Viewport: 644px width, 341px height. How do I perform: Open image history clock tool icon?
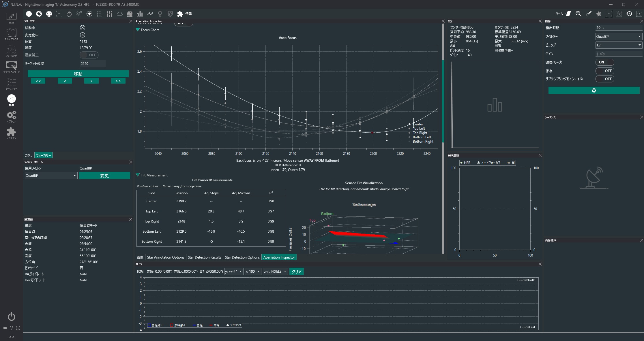click(629, 14)
